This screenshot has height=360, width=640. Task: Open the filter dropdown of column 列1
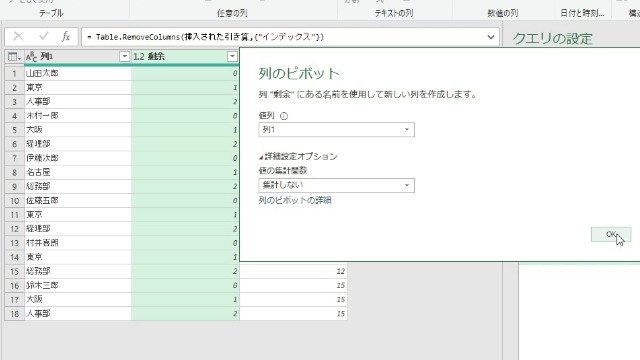pos(124,57)
